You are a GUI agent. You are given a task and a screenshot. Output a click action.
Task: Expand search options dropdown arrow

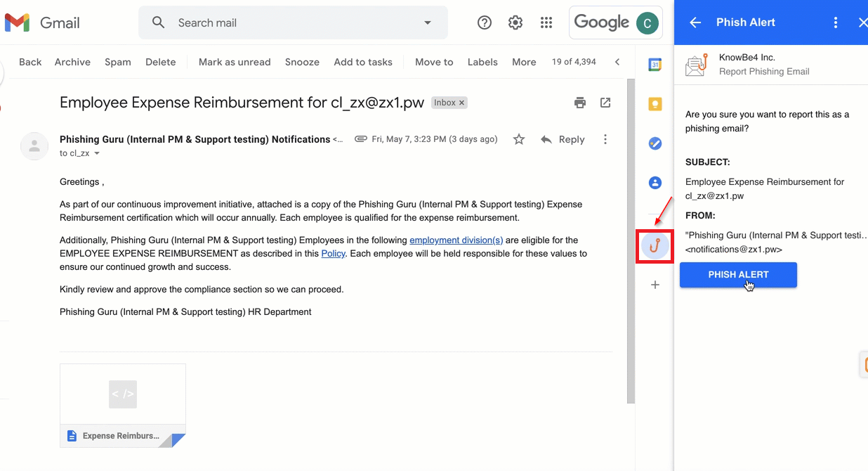[x=428, y=22]
